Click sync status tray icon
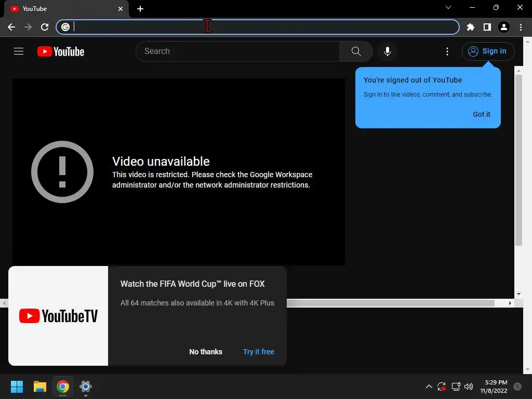The width and height of the screenshot is (532, 399). coord(442,387)
